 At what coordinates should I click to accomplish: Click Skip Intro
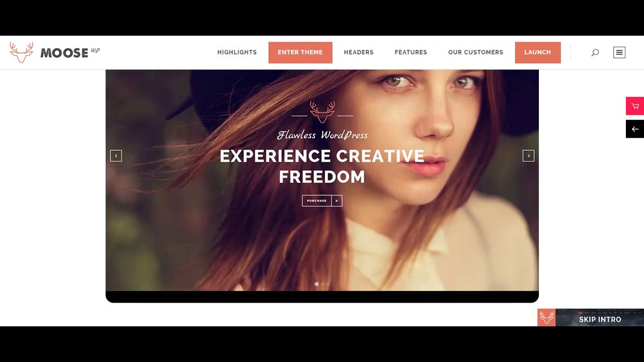pos(600,319)
